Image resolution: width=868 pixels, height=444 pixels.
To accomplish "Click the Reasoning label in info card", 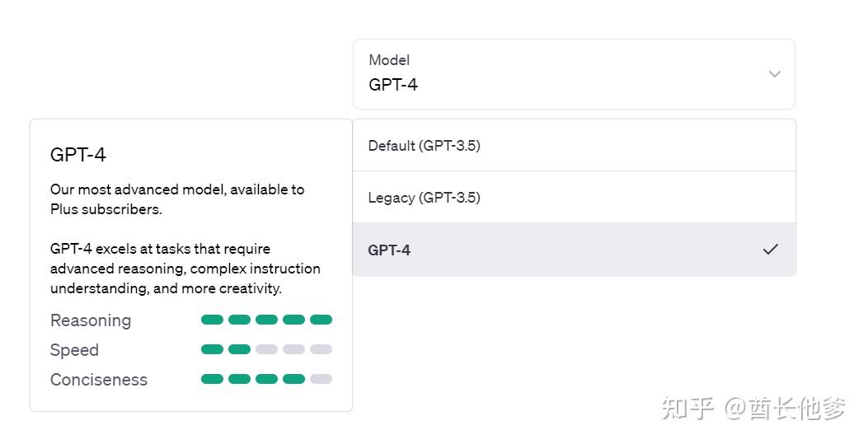I will point(91,320).
